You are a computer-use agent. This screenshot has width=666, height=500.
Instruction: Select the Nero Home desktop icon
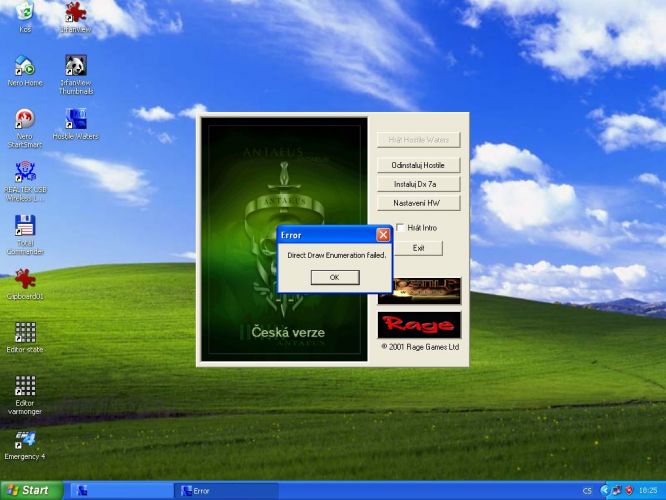[25, 71]
